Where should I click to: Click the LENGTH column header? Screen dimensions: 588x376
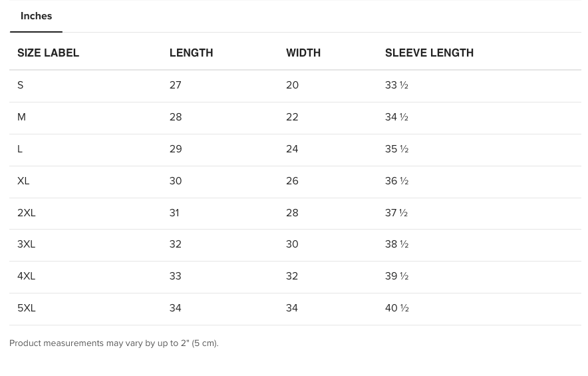pyautogui.click(x=191, y=53)
